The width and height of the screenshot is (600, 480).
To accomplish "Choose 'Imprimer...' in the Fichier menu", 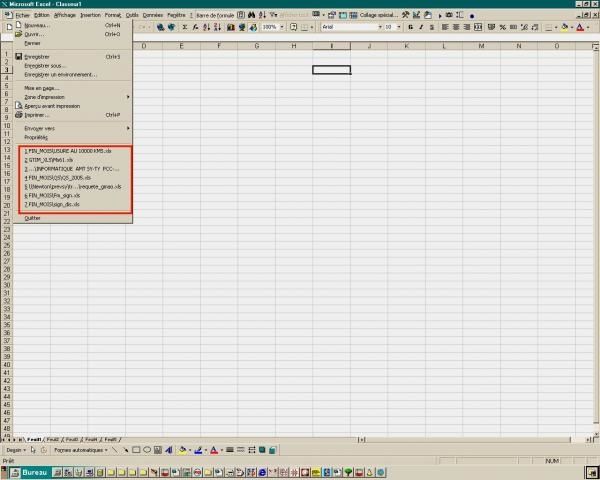I will click(73, 115).
